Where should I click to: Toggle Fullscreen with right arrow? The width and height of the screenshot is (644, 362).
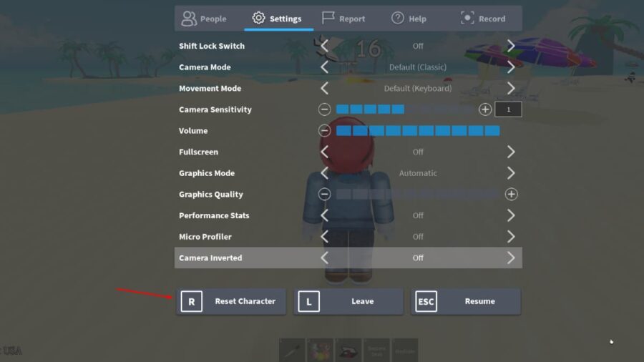tap(511, 152)
